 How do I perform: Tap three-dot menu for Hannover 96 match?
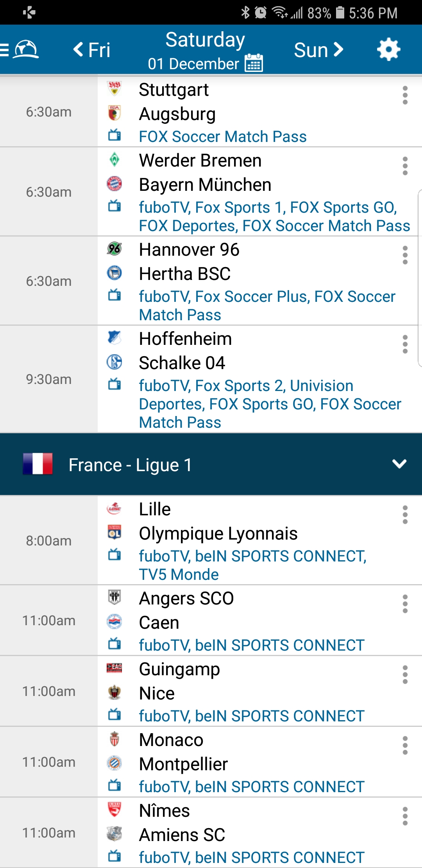tap(405, 255)
